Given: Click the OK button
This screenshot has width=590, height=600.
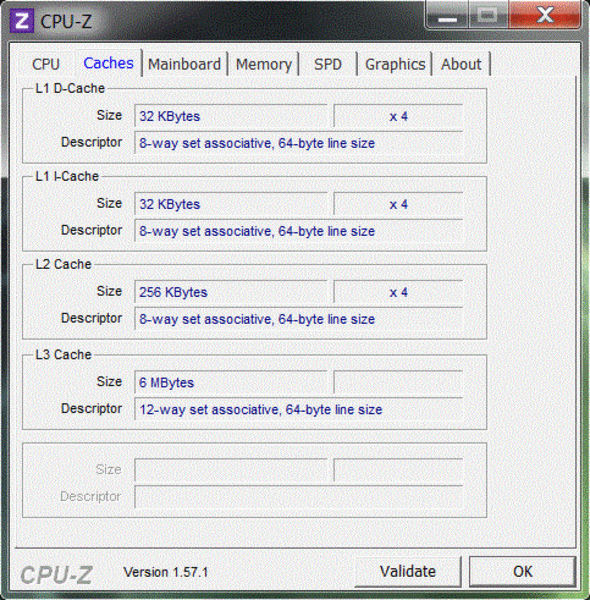Looking at the screenshot, I should tap(523, 571).
